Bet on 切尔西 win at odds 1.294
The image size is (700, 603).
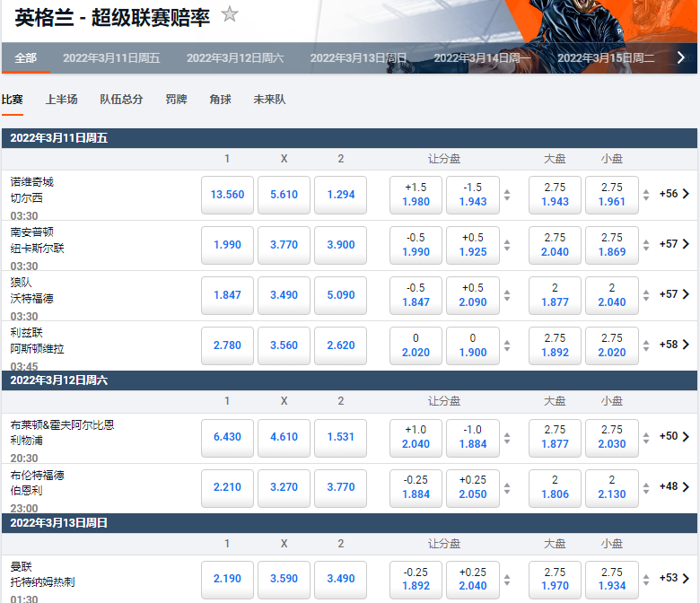tap(341, 195)
